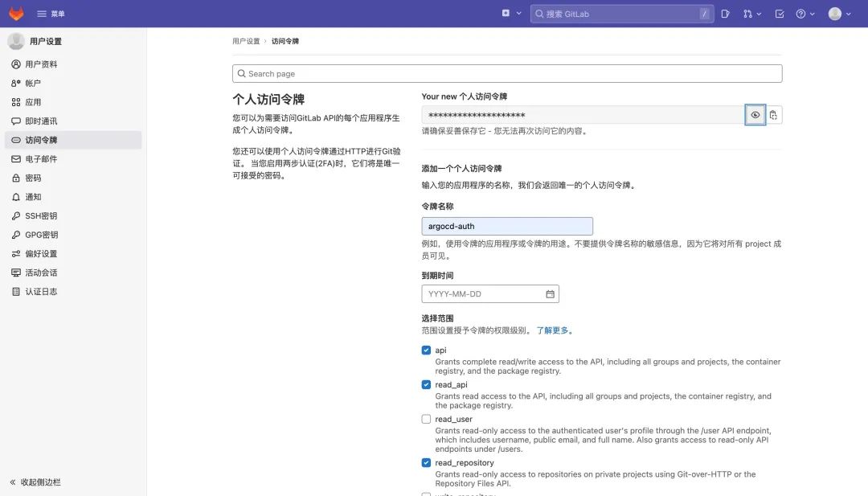Image resolution: width=868 pixels, height=496 pixels.
Task: Uncheck the read_api scope checkbox
Action: click(426, 384)
